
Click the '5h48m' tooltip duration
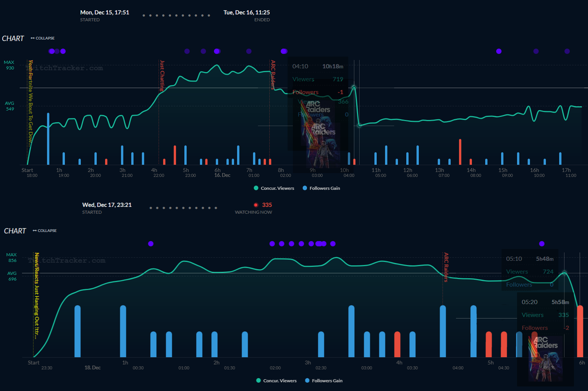click(x=545, y=259)
